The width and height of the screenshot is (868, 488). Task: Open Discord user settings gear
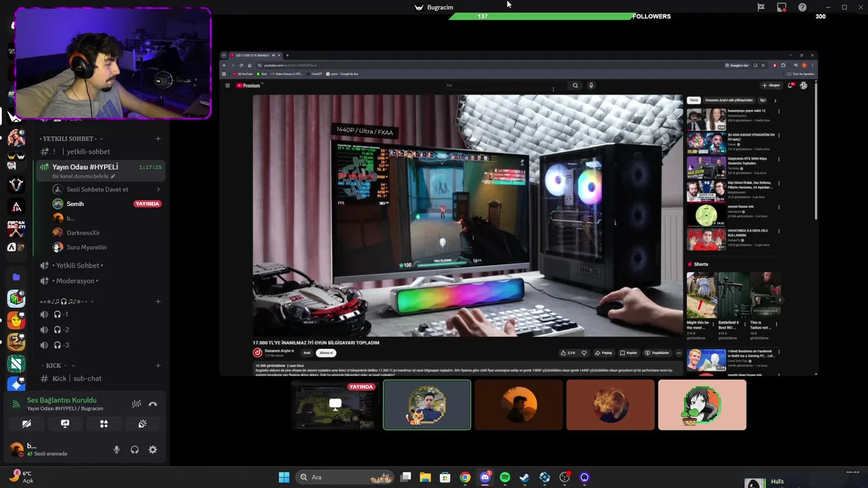(x=153, y=449)
